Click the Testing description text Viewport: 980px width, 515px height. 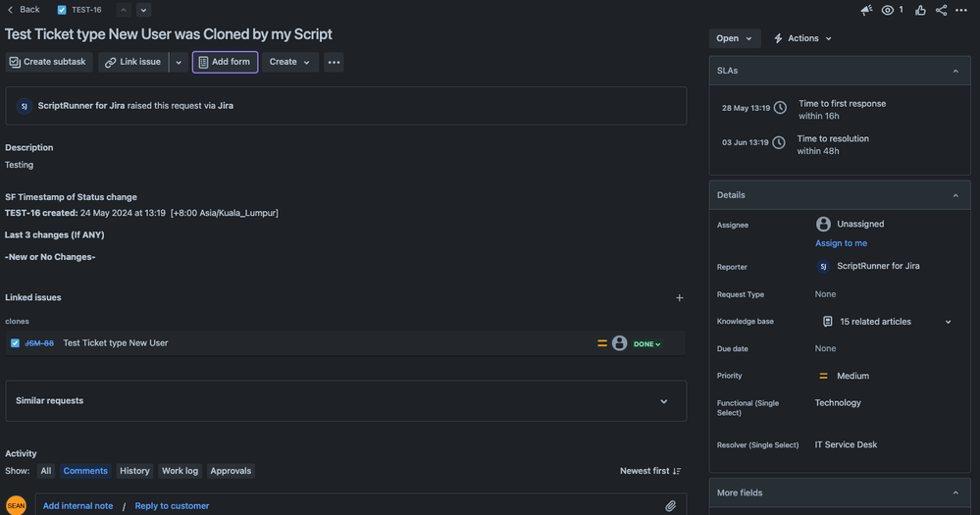19,165
